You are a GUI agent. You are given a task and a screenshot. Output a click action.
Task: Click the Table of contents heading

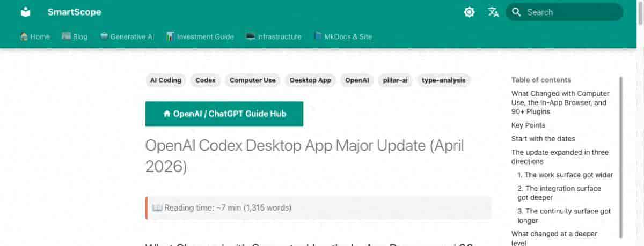point(541,80)
